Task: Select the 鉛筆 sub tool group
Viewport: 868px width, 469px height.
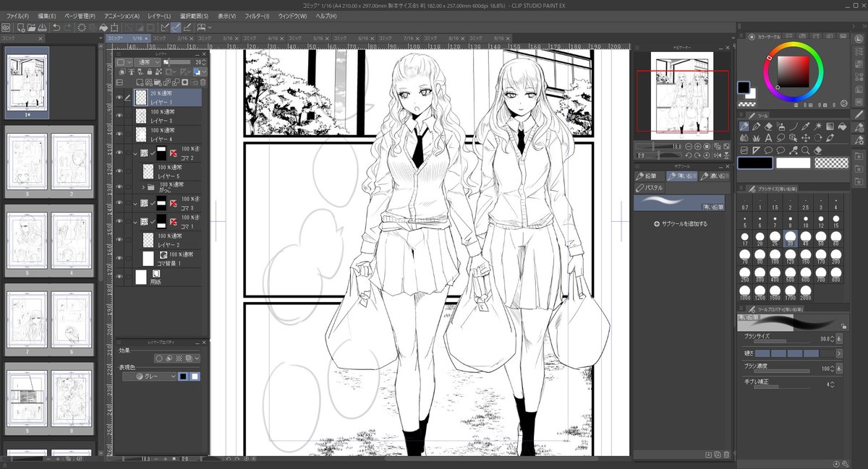Action: [649, 176]
